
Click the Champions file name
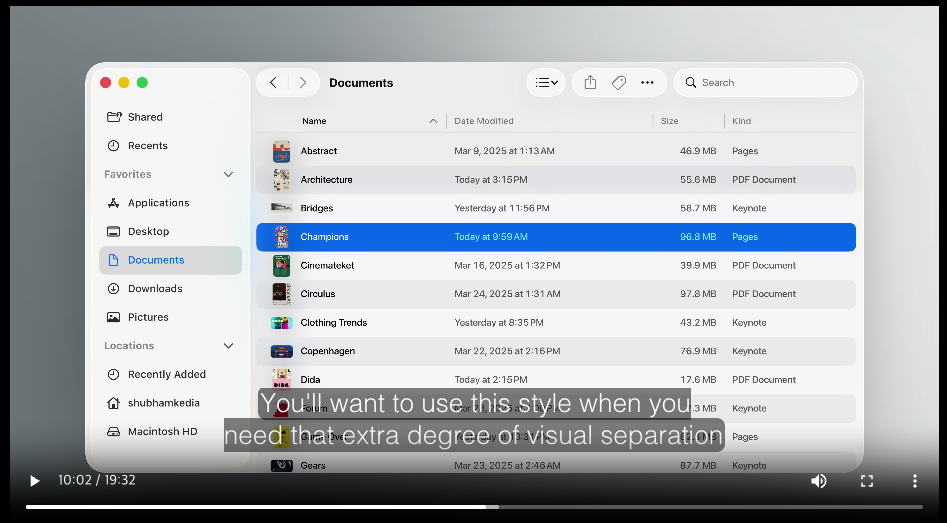pos(324,237)
